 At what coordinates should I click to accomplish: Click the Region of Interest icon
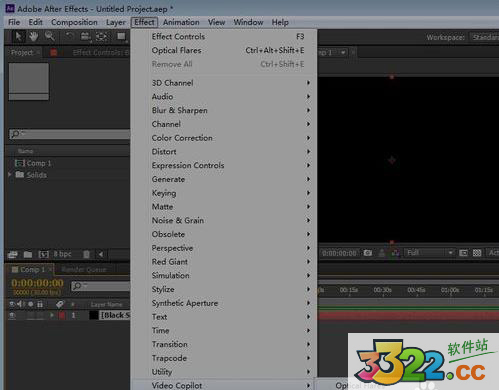point(463,253)
